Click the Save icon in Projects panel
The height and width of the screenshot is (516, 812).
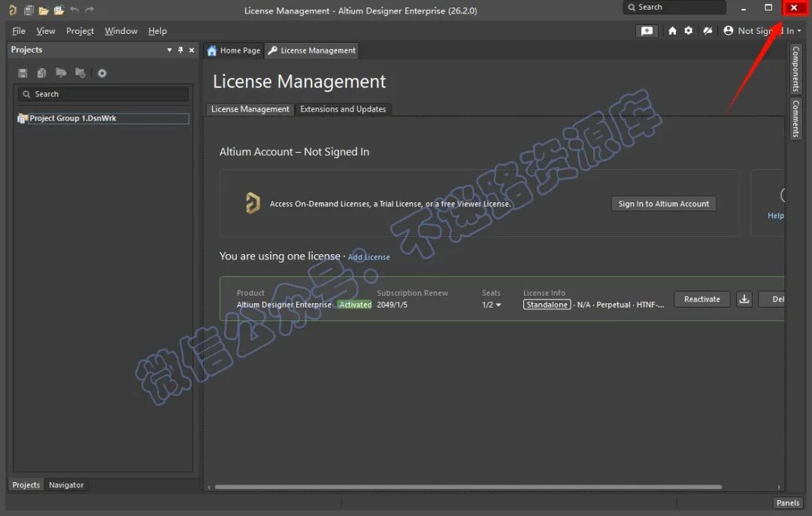23,73
